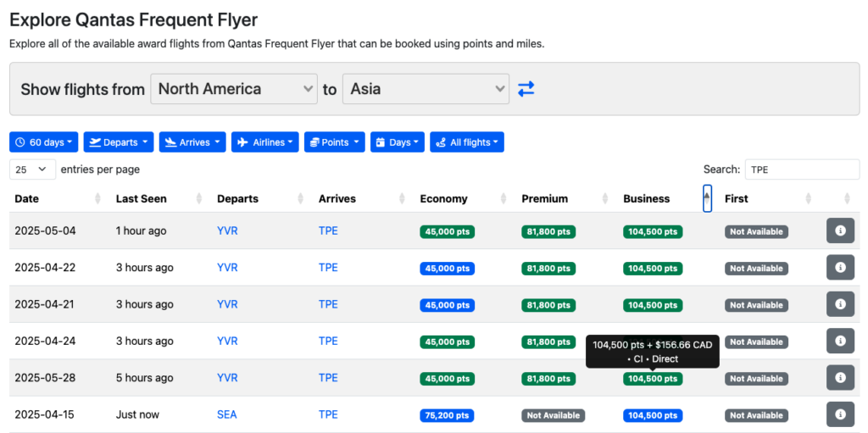Click the Explore Qantas Frequent Flyer heading
This screenshot has width=868, height=433.
[x=133, y=20]
